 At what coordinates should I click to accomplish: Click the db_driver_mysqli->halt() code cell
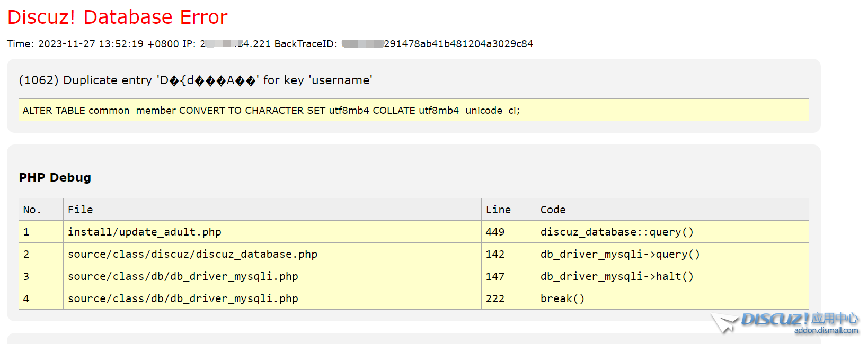click(x=617, y=276)
